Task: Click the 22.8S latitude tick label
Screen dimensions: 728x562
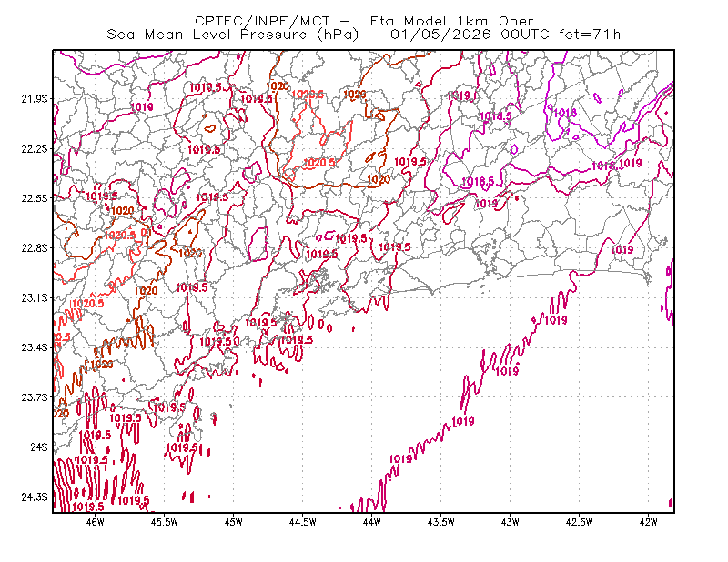Action: click(35, 248)
